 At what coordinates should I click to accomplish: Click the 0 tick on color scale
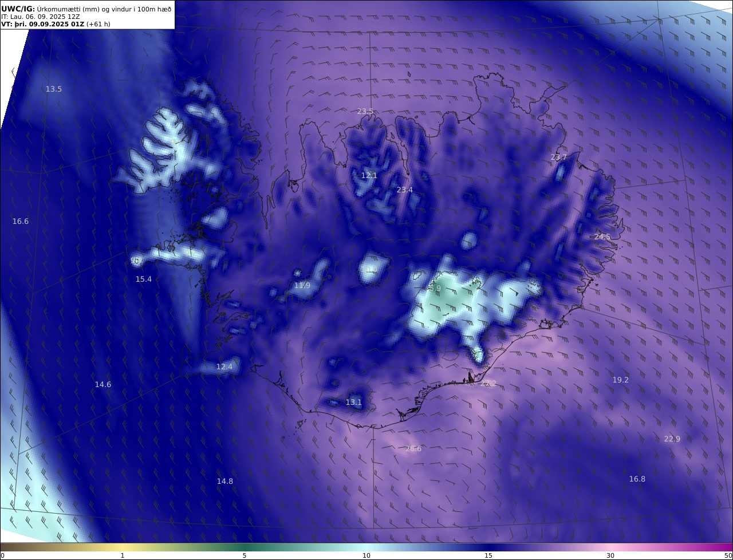point(2,555)
